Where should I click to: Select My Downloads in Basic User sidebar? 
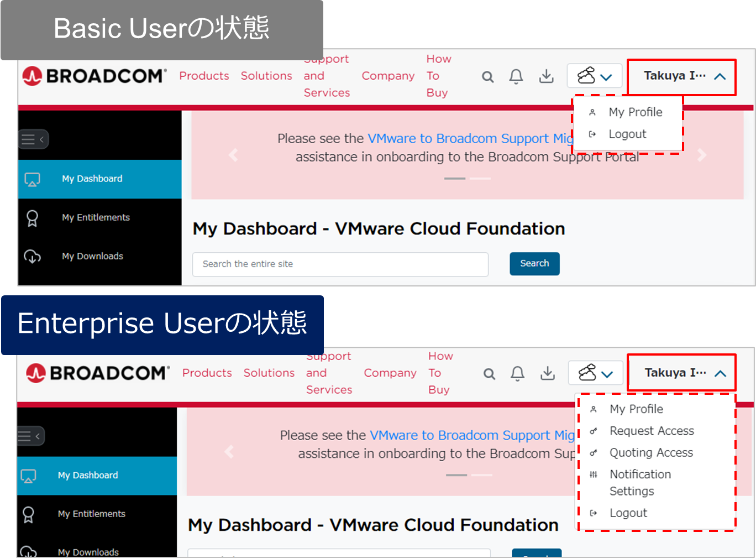pyautogui.click(x=100, y=257)
